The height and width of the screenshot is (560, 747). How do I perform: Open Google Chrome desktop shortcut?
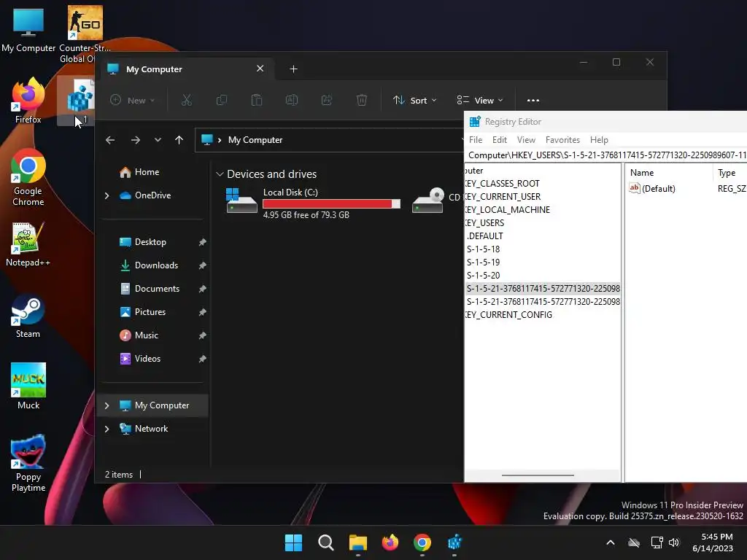click(28, 177)
